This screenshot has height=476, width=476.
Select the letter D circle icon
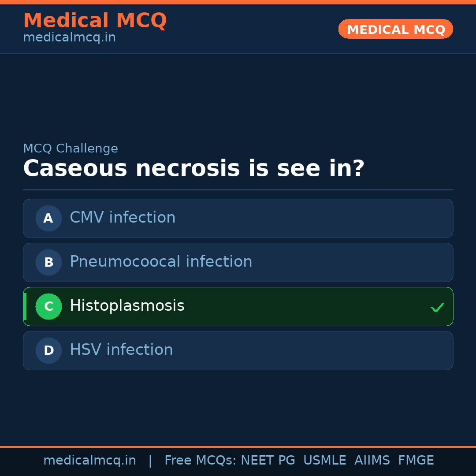[48, 350]
